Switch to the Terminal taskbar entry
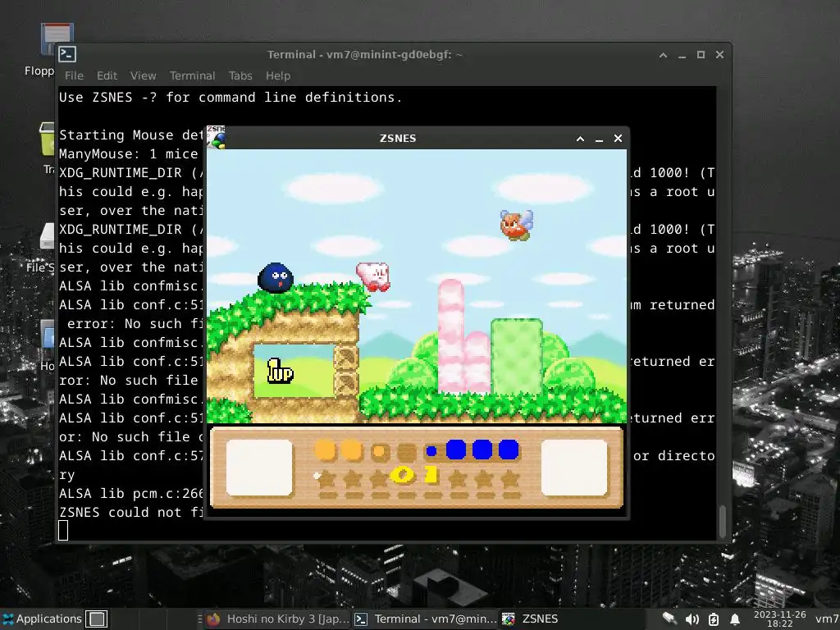840x630 pixels. [426, 619]
